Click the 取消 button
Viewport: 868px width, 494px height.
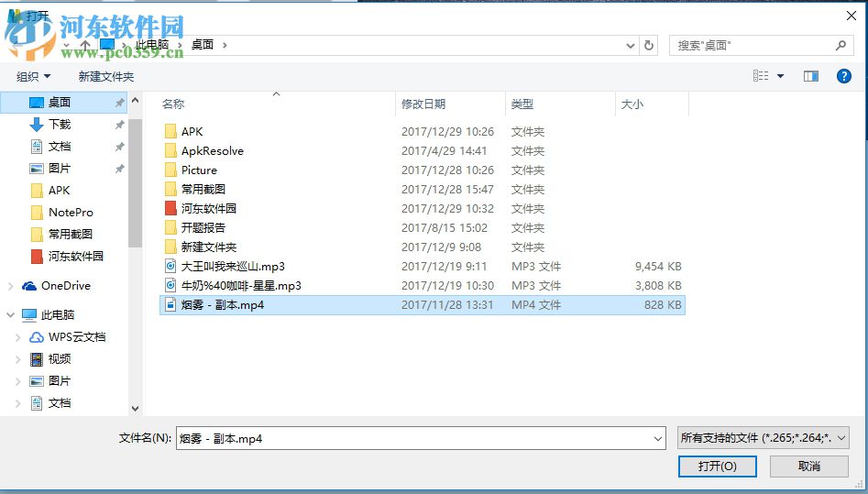(808, 467)
